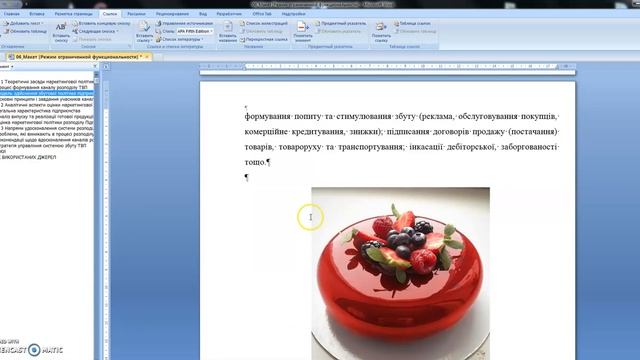Switch to the Вид tab

[x=203, y=14]
